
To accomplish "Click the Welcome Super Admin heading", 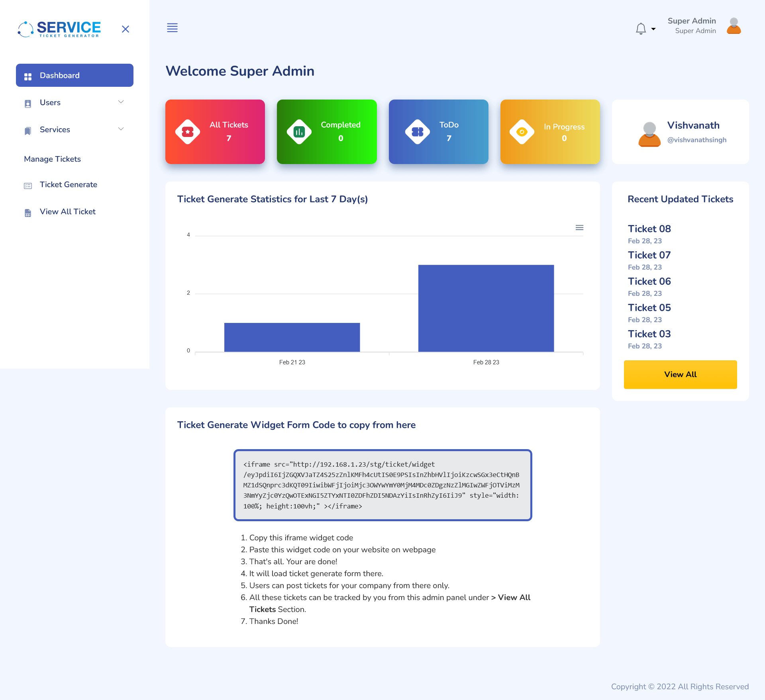I will tap(240, 71).
